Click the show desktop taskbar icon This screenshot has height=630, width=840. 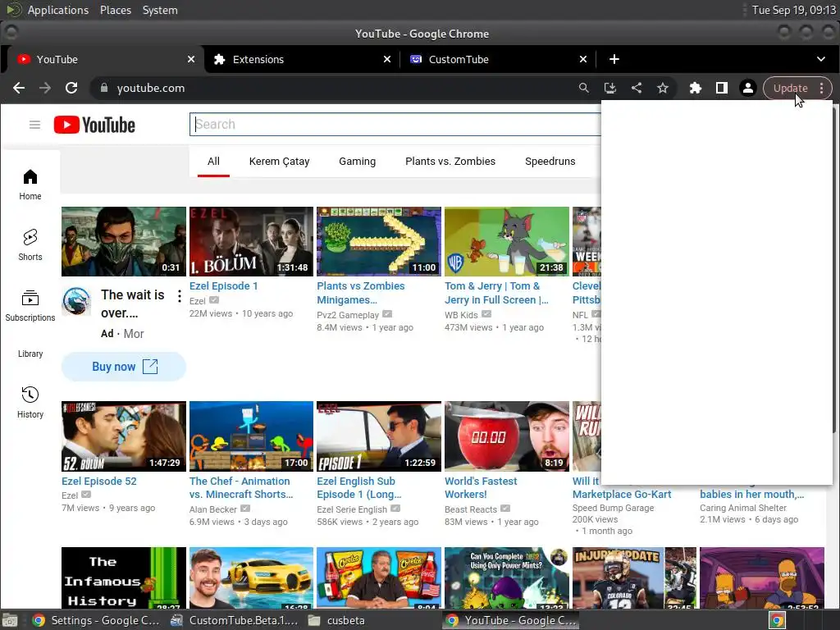point(10,620)
